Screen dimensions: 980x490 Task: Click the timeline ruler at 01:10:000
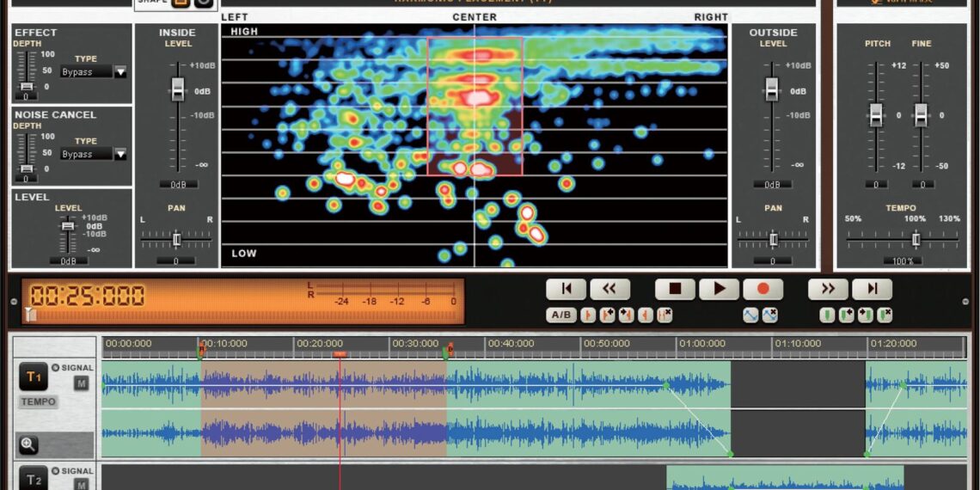(x=798, y=343)
